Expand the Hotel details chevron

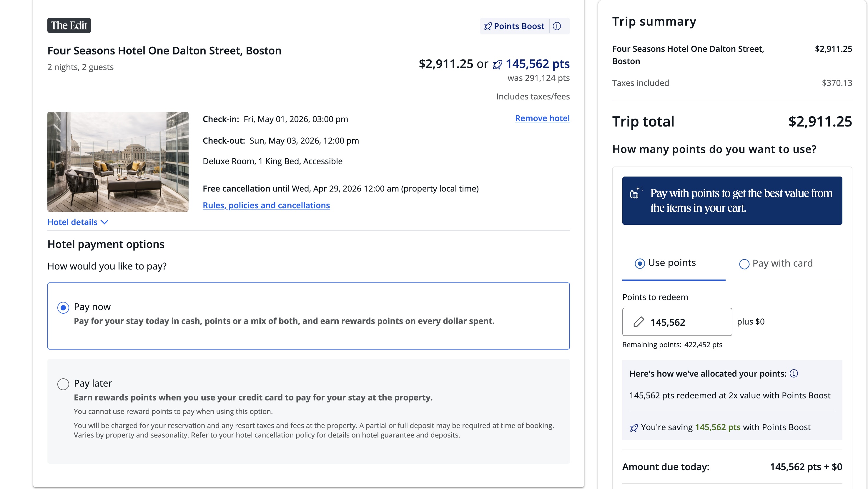point(104,222)
